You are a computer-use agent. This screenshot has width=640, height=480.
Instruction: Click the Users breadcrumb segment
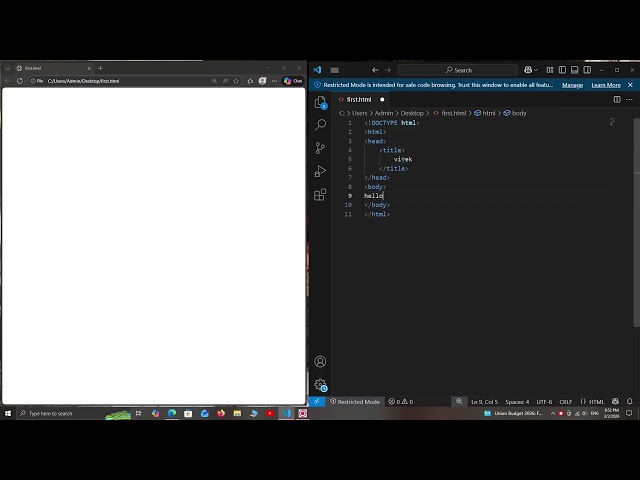pos(360,113)
